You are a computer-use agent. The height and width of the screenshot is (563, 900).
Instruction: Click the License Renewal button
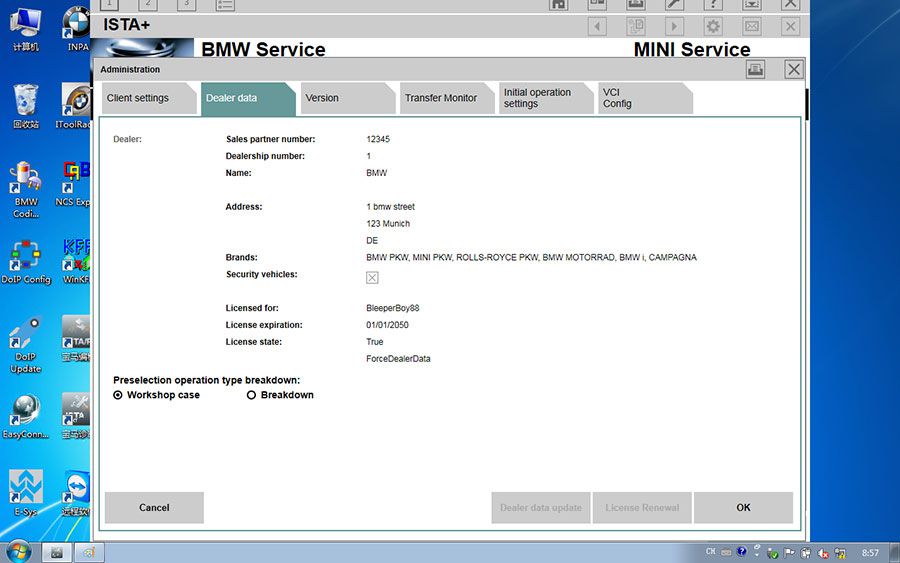point(642,507)
